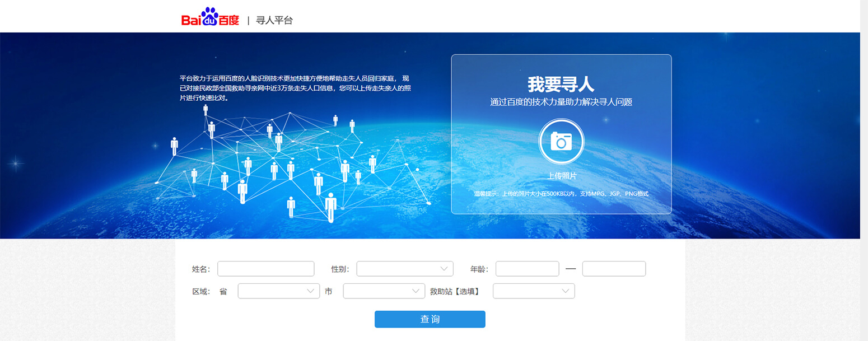Click the 上传照片 upload photo label
Viewport: 868px width, 341px height.
pos(561,175)
